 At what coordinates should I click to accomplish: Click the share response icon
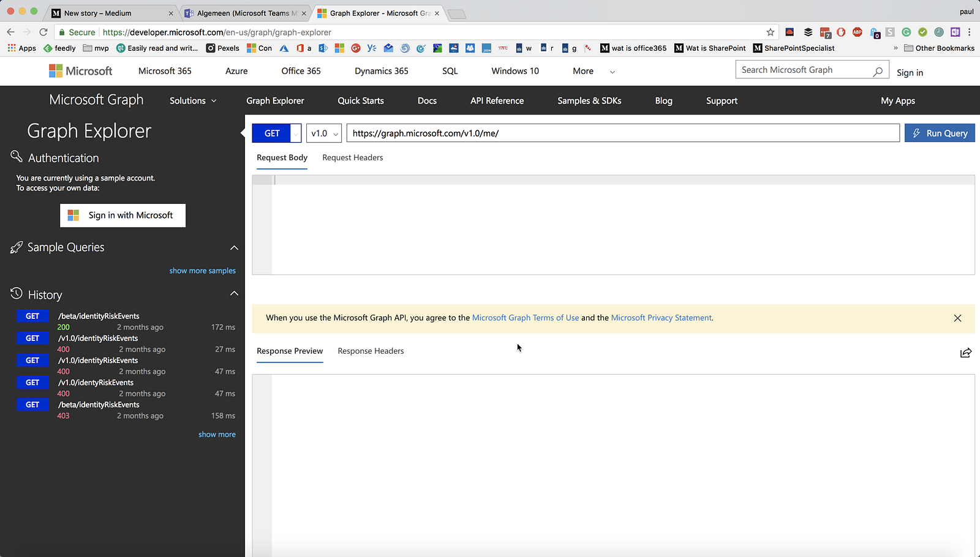(x=965, y=353)
